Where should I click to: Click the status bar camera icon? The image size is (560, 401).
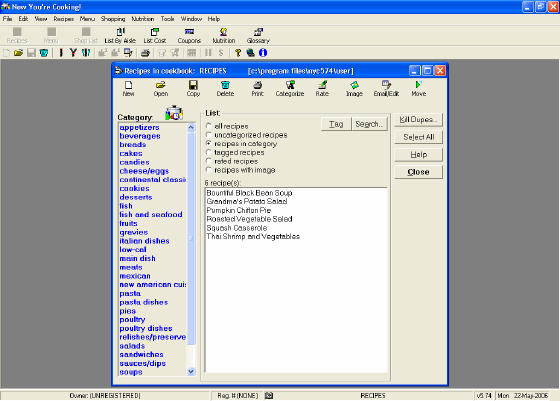click(269, 395)
